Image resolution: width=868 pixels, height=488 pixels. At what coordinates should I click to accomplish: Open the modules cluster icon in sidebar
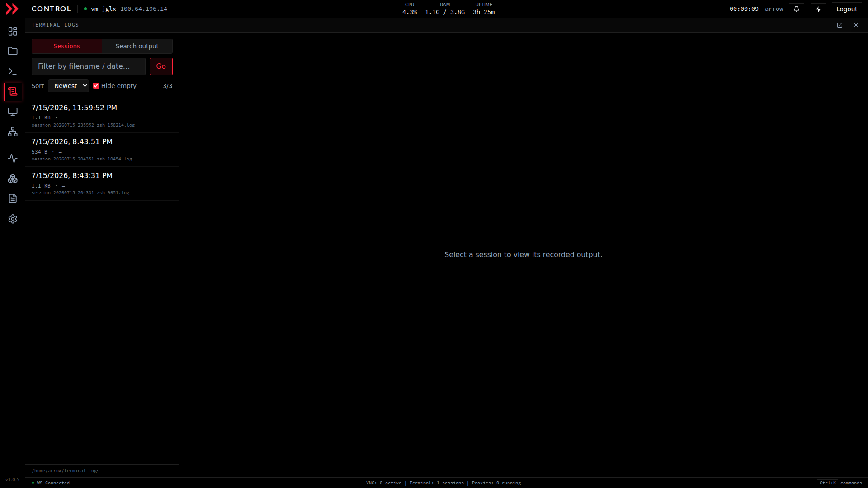click(13, 179)
